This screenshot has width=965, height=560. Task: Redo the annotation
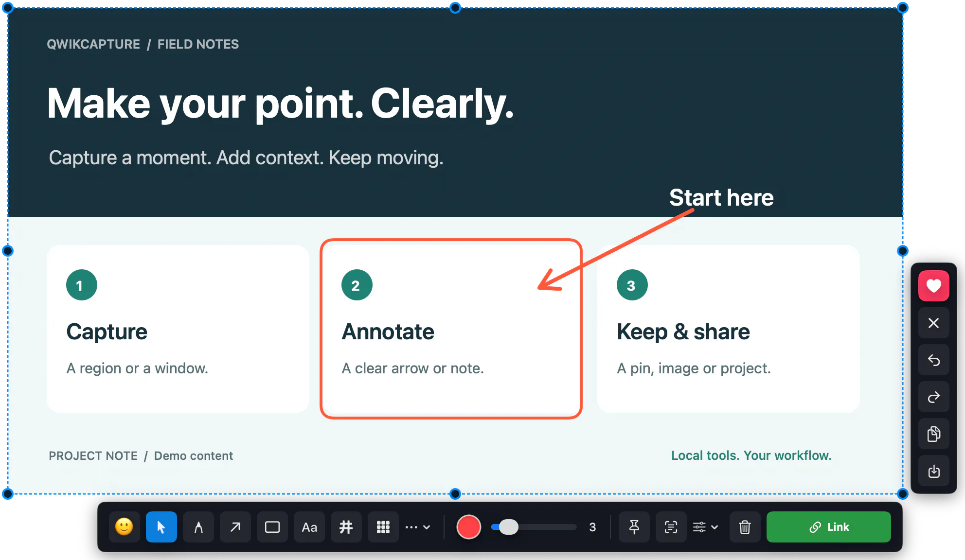point(933,397)
